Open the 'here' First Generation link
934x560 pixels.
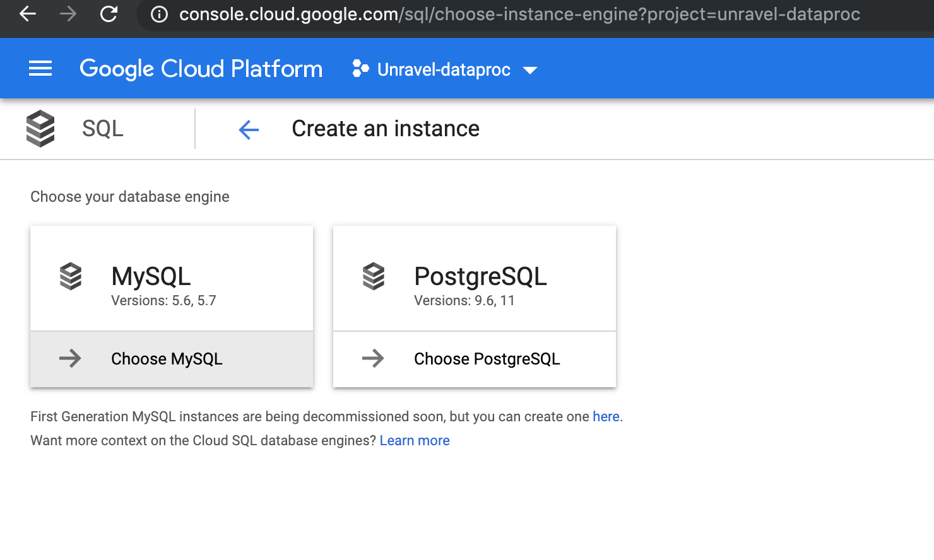tap(606, 417)
